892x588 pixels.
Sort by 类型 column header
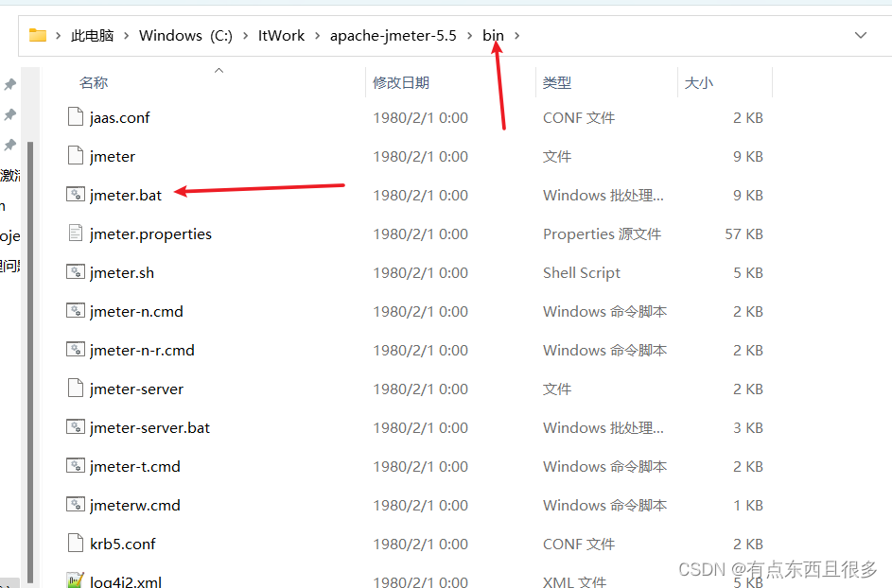pos(557,83)
